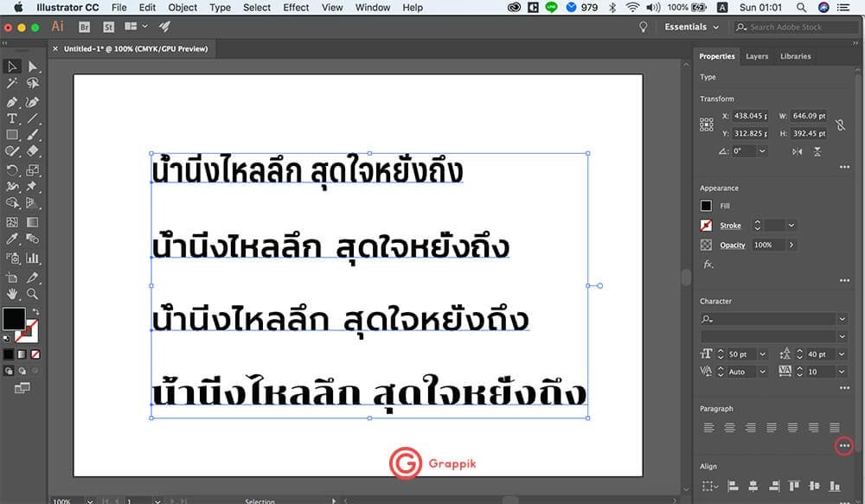
Task: Toggle the constrain proportions link in Transform
Action: pos(841,126)
